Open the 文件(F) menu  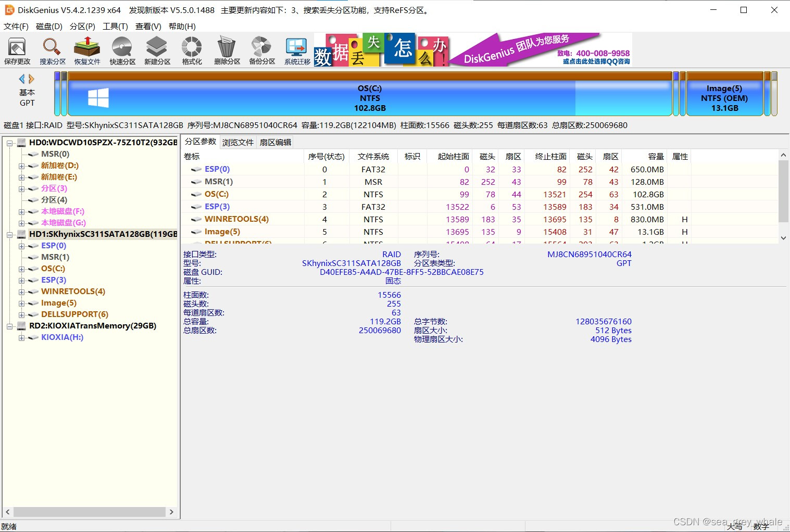pos(16,27)
